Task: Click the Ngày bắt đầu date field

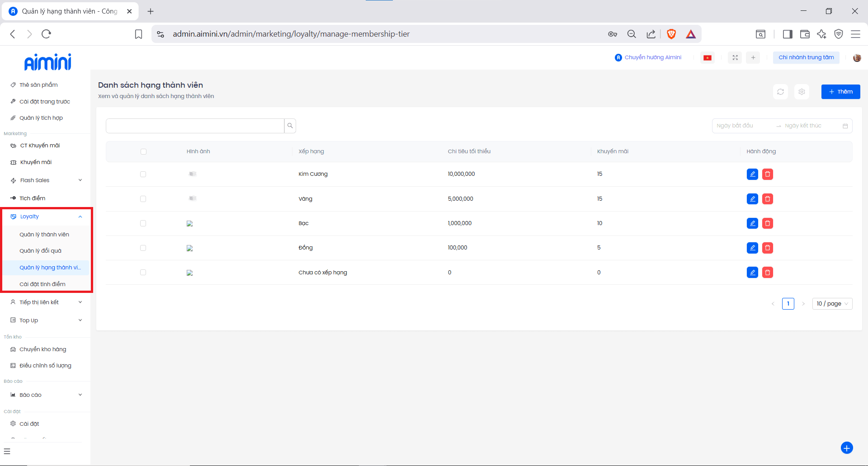Action: point(741,126)
